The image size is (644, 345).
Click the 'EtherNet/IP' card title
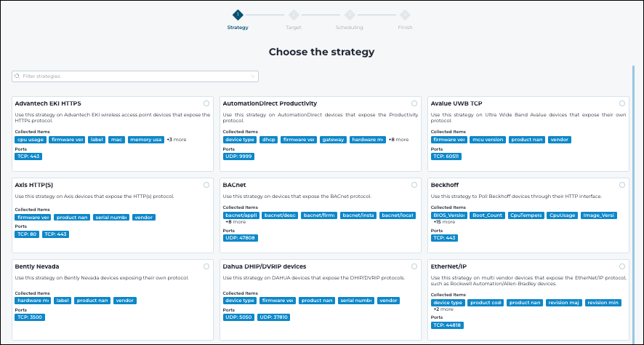click(449, 266)
